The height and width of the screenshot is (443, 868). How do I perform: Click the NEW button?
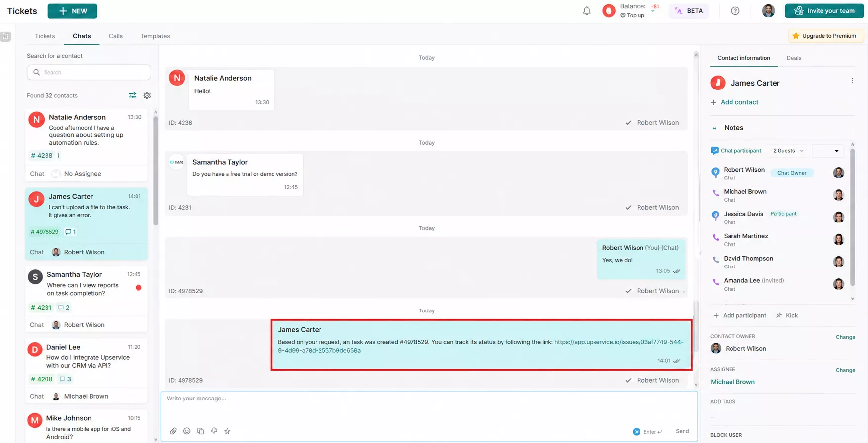tap(73, 11)
